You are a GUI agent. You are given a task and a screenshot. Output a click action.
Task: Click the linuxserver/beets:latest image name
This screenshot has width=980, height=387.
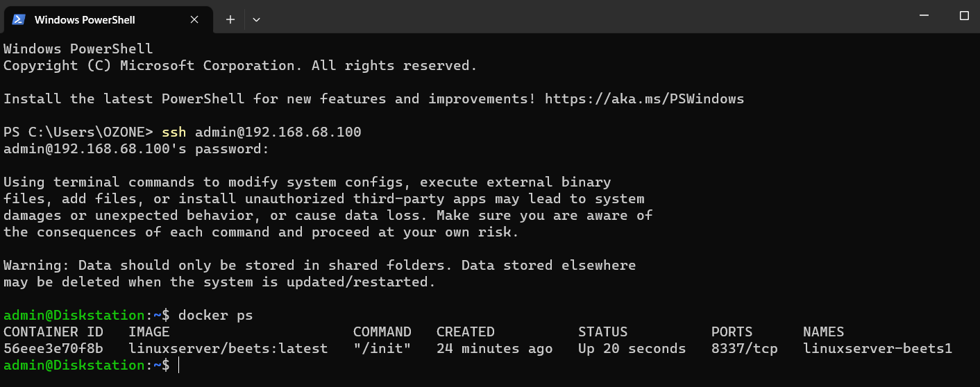coord(228,348)
